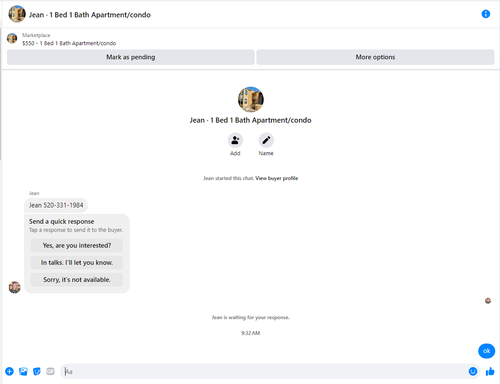Focus the Aa message input field
Image resolution: width=500 pixels, height=384 pixels.
pos(265,371)
